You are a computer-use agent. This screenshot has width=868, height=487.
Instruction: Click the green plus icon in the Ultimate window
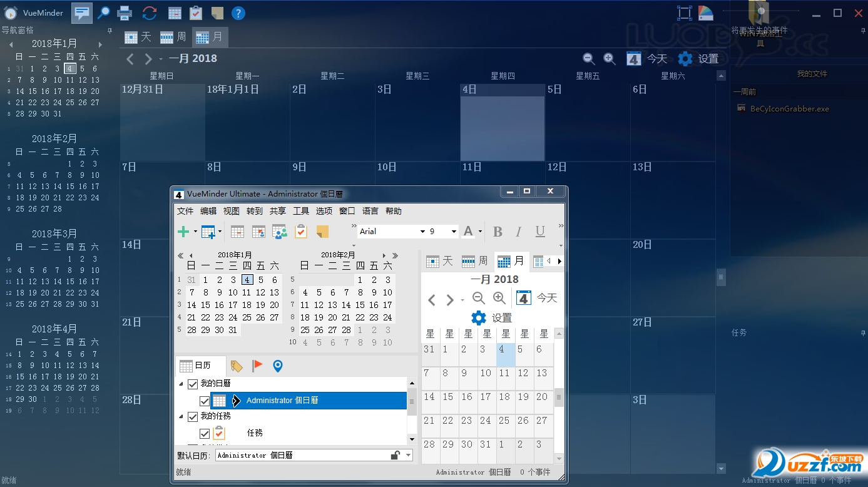(x=183, y=232)
